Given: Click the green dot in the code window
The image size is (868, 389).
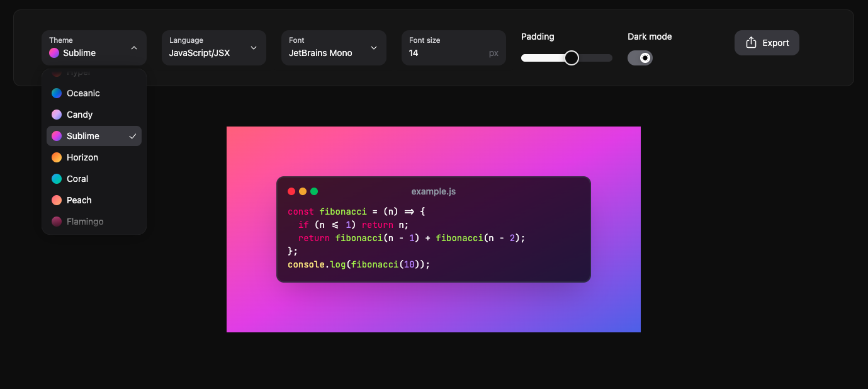Looking at the screenshot, I should 314,191.
